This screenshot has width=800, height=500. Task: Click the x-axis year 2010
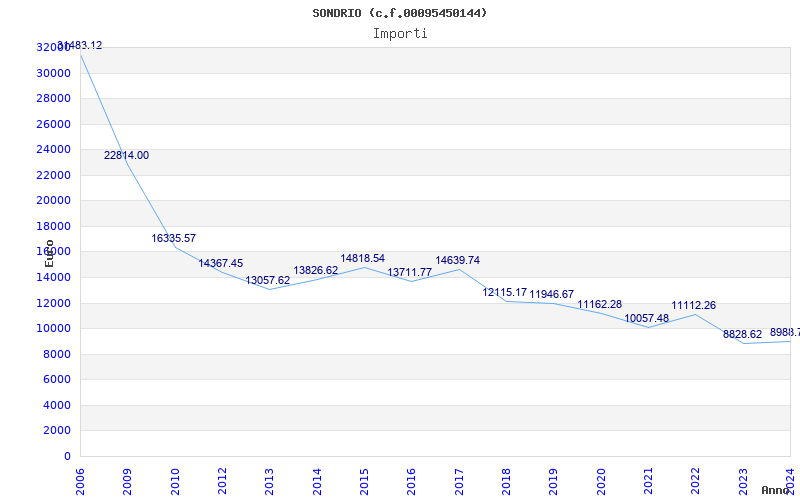pyautogui.click(x=175, y=482)
